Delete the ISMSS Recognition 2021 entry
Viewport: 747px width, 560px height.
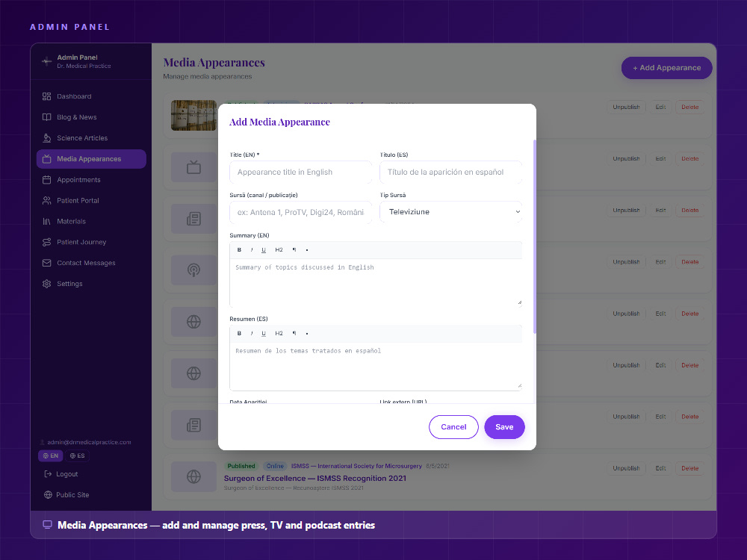pos(689,469)
